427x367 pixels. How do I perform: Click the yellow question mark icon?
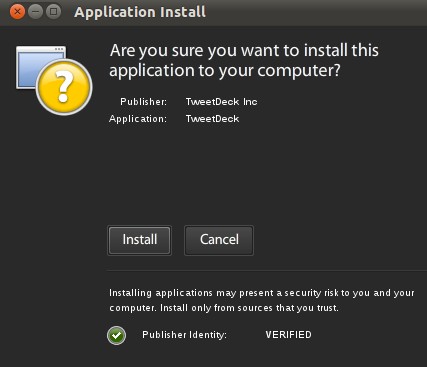click(x=64, y=87)
